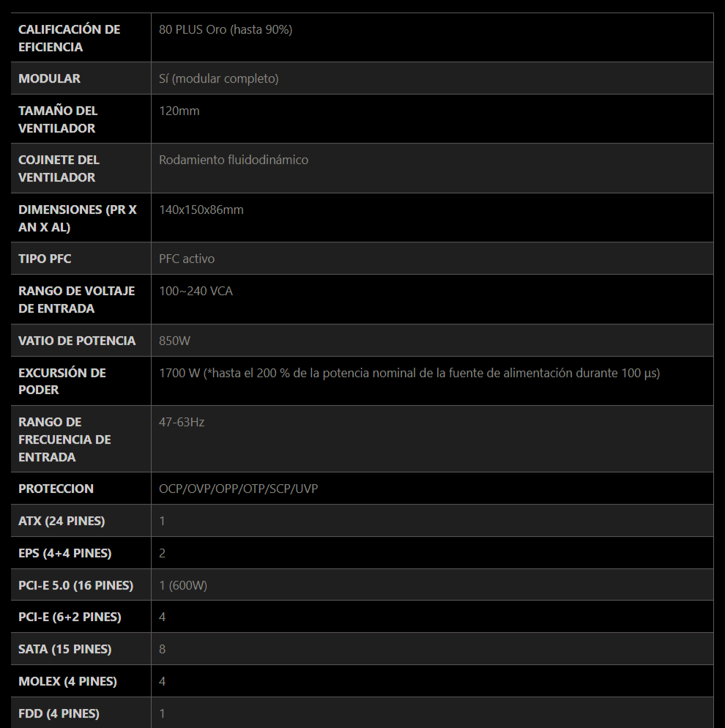Click the PCI-E 5.0 (16 PINES) label
Viewport: 725px width, 728px height.
tap(75, 585)
